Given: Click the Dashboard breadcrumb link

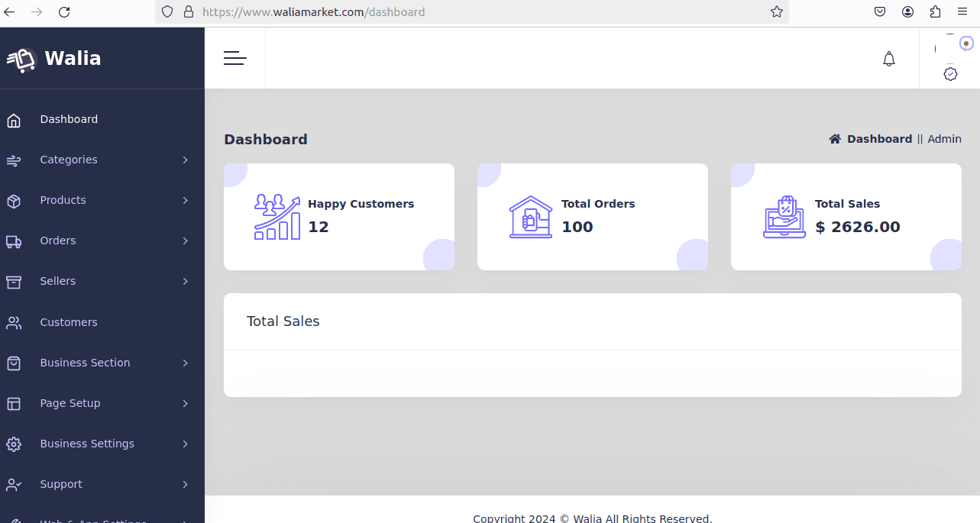Looking at the screenshot, I should pos(879,139).
